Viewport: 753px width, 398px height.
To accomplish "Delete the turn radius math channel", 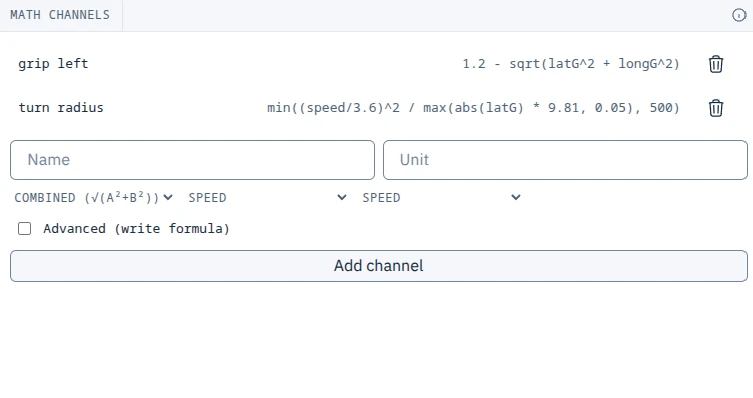I will click(716, 108).
